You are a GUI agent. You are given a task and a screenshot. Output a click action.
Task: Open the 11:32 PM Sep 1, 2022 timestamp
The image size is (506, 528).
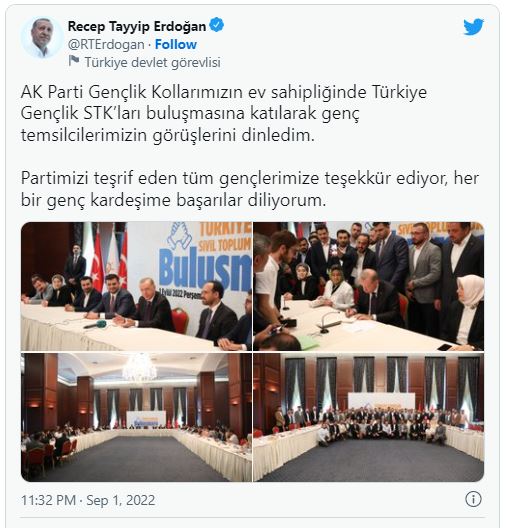tap(88, 500)
